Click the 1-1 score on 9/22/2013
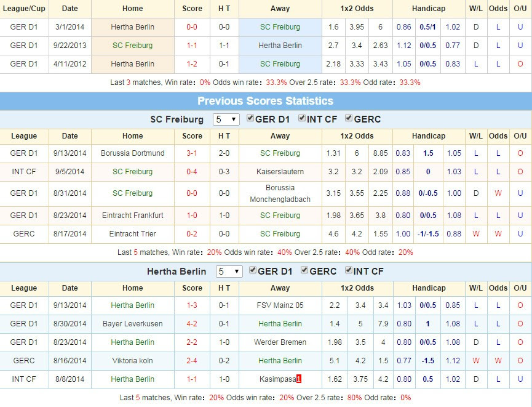 pos(192,45)
